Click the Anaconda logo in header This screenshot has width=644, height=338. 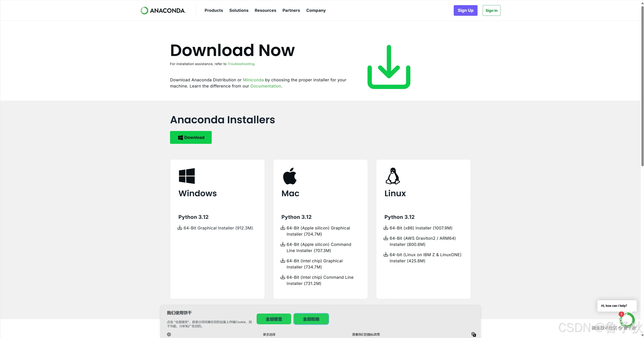coord(163,10)
